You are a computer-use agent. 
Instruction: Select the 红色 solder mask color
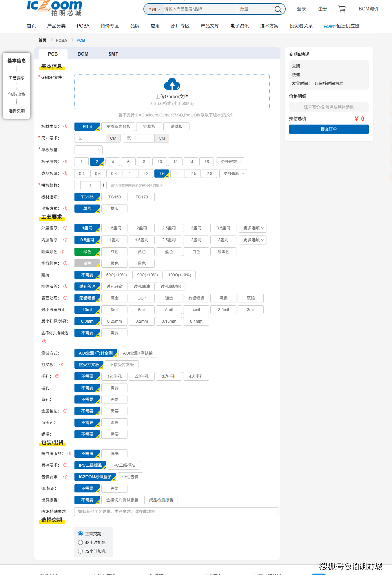(114, 252)
